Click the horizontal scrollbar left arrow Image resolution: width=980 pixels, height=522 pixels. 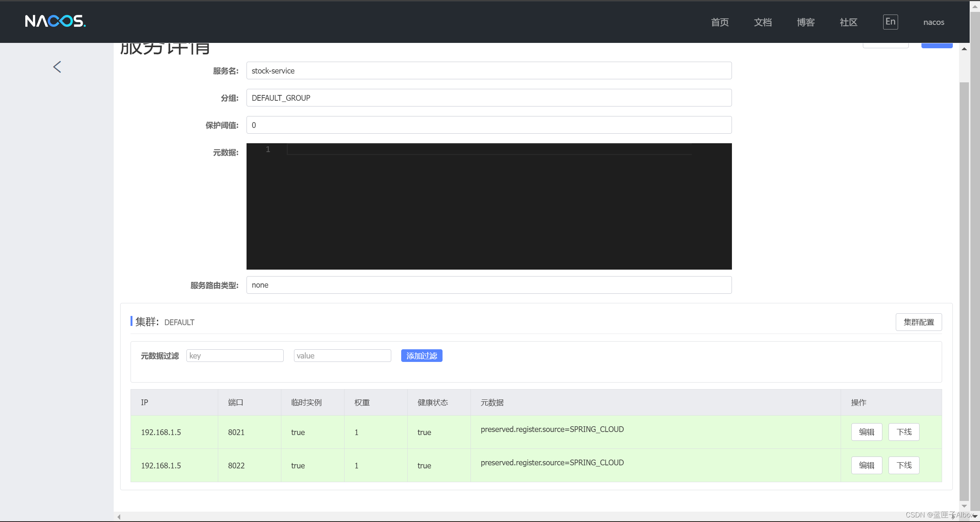point(119,517)
